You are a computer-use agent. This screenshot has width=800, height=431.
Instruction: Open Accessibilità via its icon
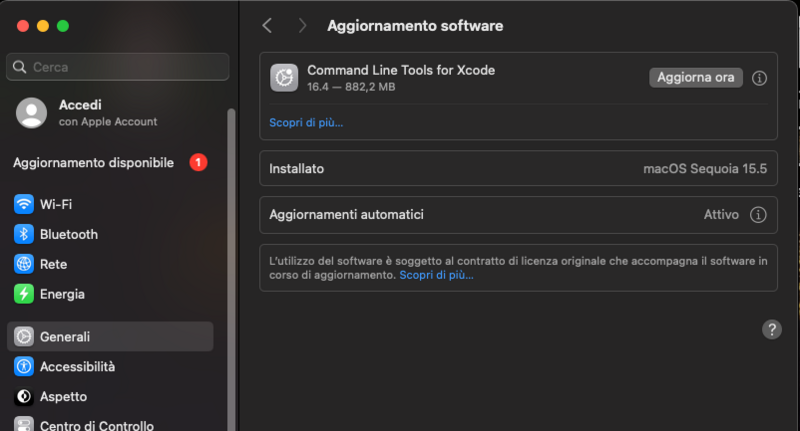coord(24,367)
